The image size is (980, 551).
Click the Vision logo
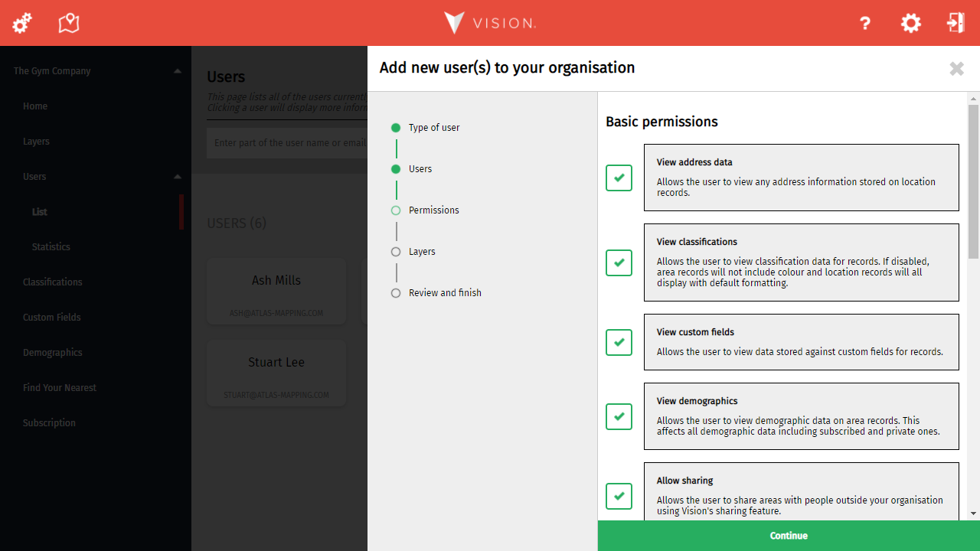pyautogui.click(x=490, y=23)
